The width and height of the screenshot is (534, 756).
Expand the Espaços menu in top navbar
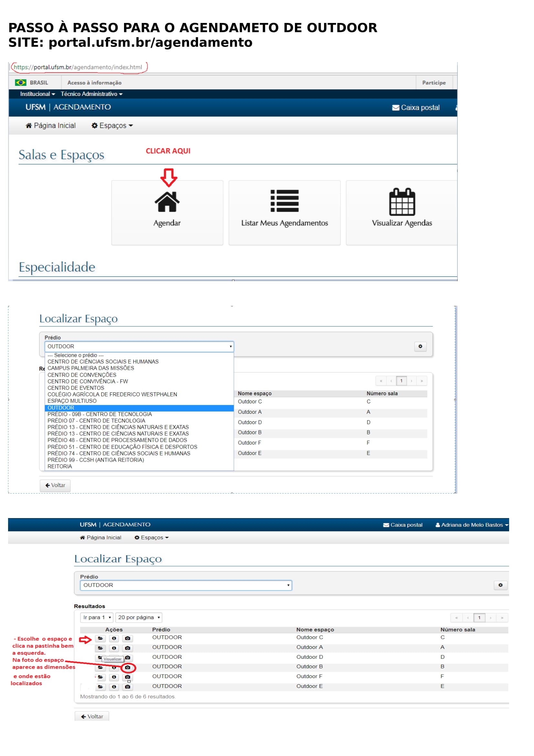(112, 126)
